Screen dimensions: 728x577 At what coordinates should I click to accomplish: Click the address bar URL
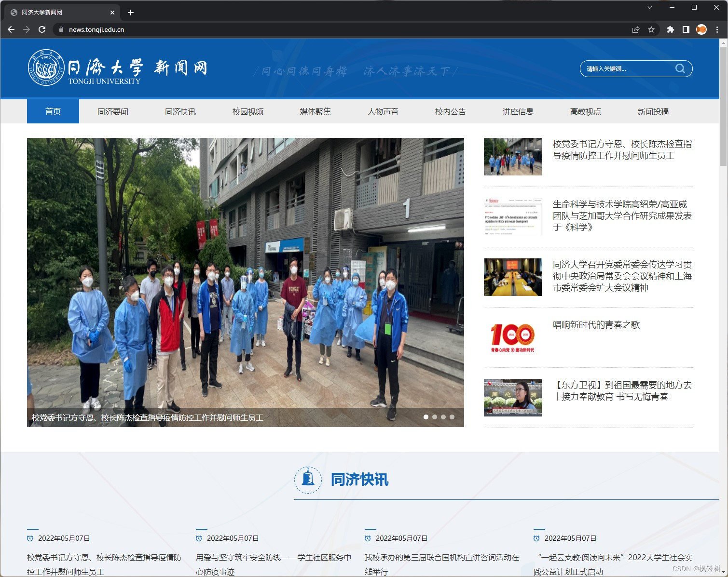96,29
